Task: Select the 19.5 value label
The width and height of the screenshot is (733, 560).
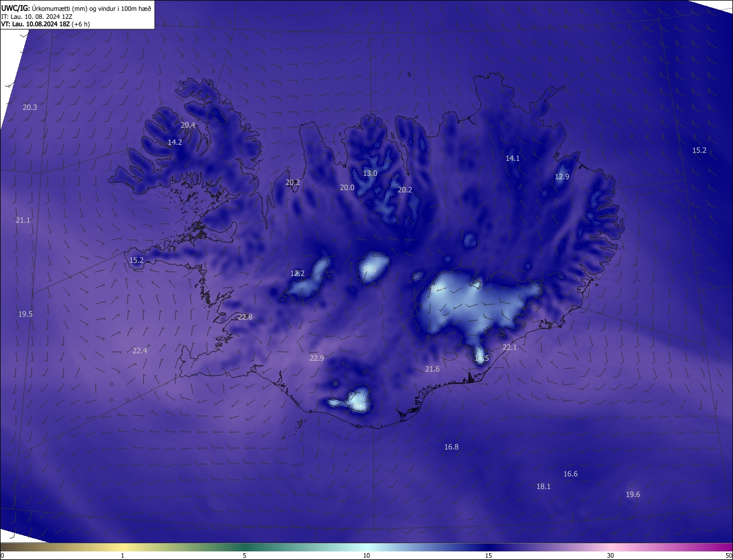Action: (x=25, y=314)
